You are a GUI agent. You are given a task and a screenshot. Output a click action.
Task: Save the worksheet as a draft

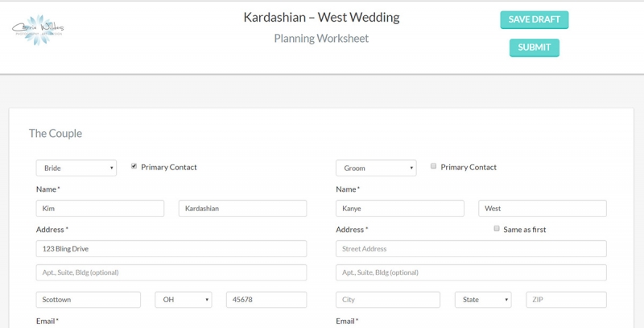coord(534,19)
